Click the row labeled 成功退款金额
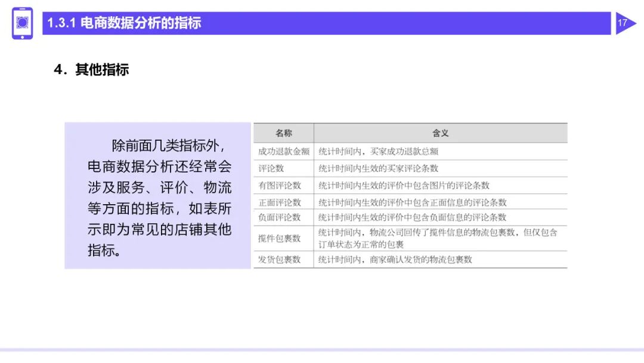The width and height of the screenshot is (644, 363). coord(283,150)
